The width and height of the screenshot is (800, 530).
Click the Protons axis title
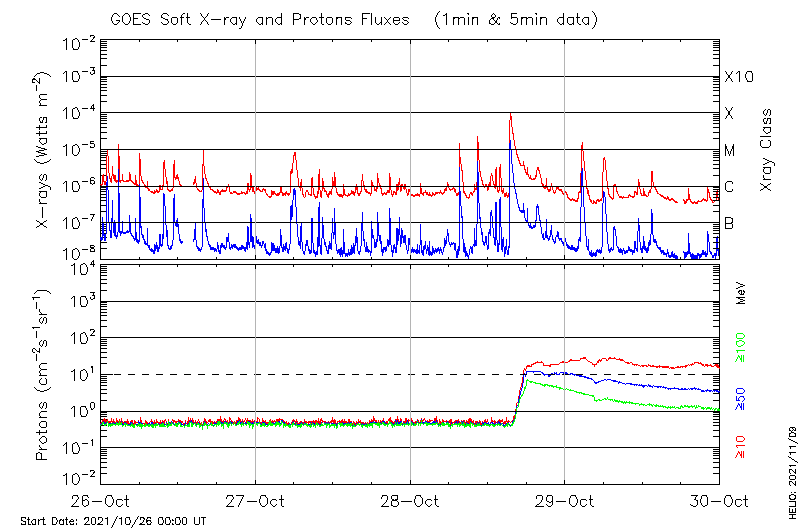tap(43, 375)
